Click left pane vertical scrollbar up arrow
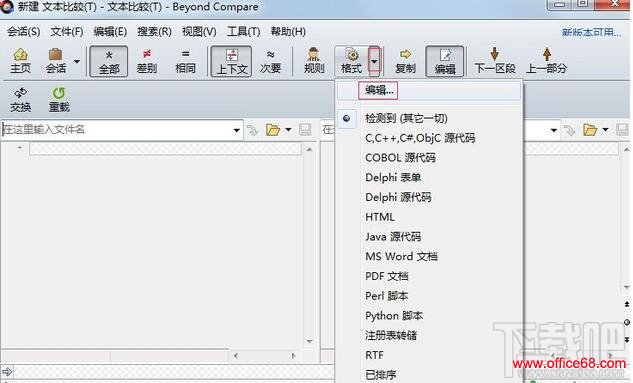633x383 pixels. [x=310, y=150]
